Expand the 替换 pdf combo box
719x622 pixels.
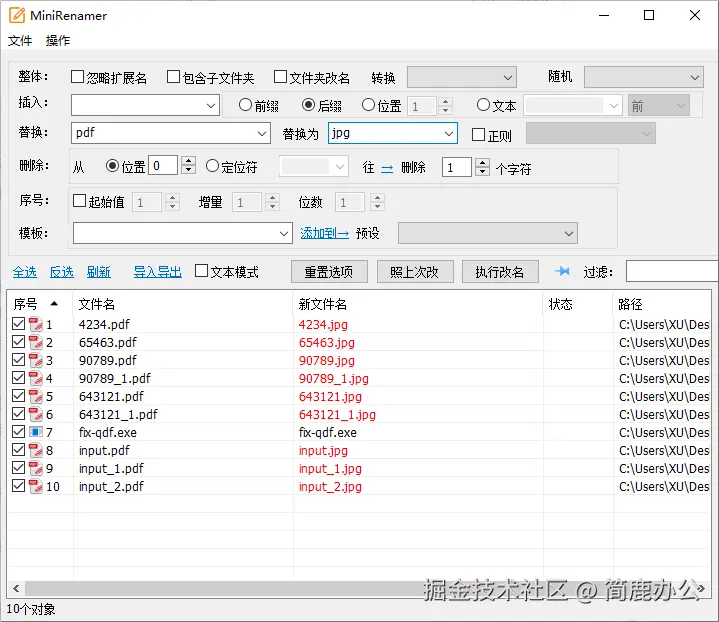click(x=262, y=133)
